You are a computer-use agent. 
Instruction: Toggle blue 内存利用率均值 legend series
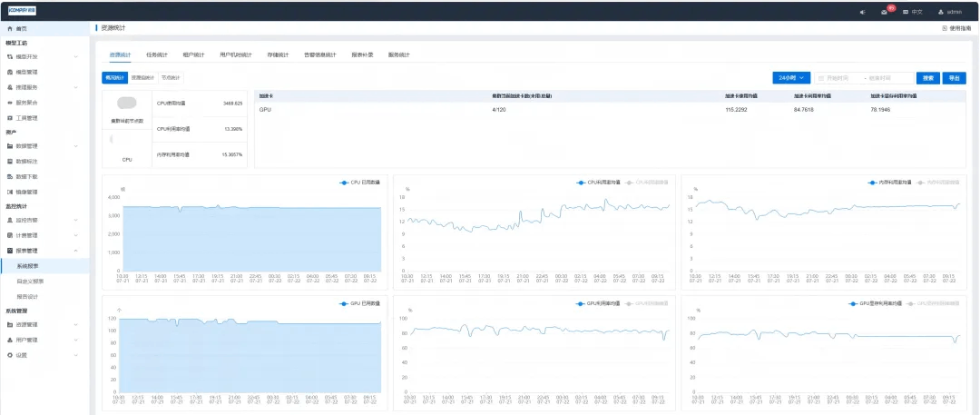(x=890, y=183)
